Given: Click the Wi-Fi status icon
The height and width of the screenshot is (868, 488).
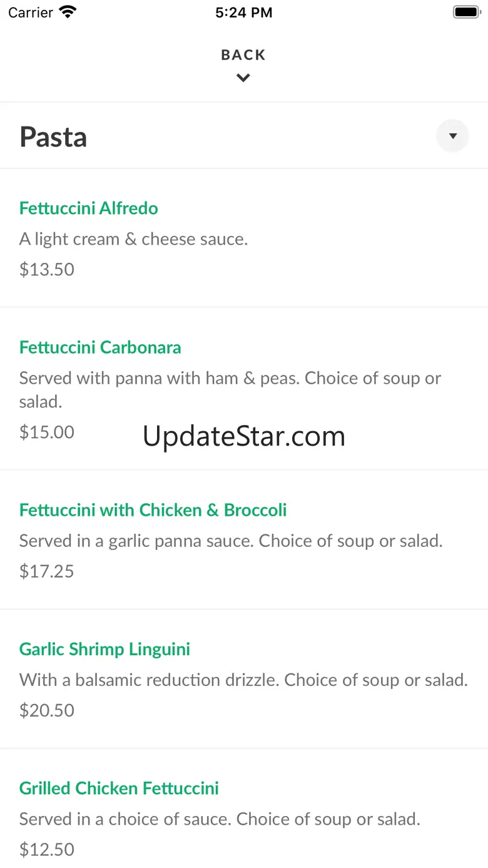Looking at the screenshot, I should 68,12.
